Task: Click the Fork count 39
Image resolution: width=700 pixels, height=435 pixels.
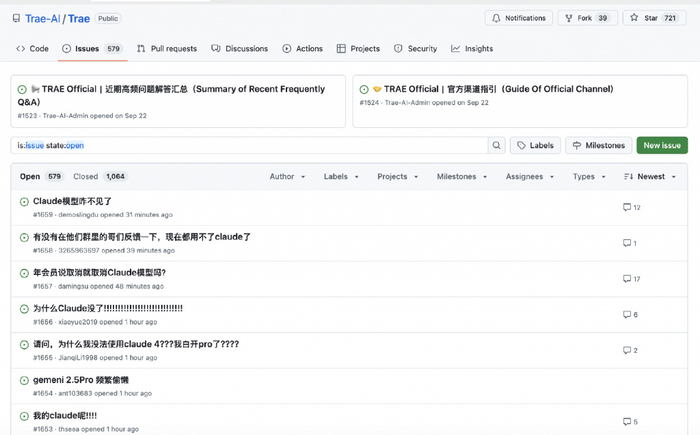Action: pyautogui.click(x=603, y=18)
